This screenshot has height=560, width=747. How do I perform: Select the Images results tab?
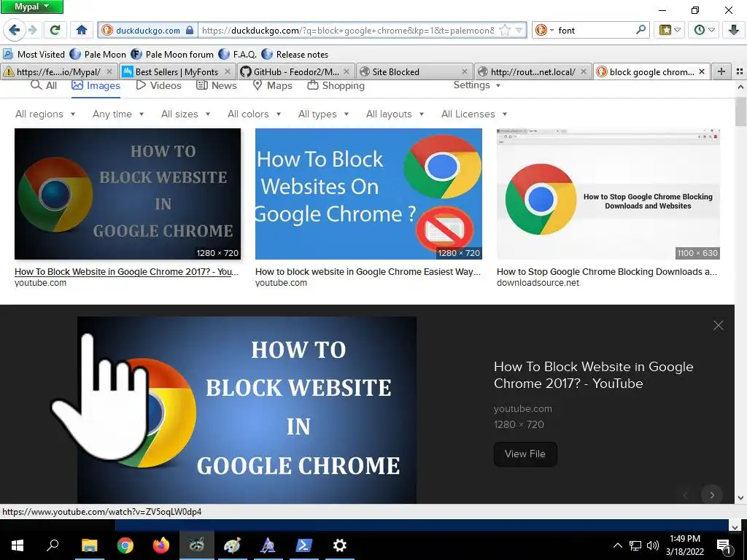click(96, 86)
